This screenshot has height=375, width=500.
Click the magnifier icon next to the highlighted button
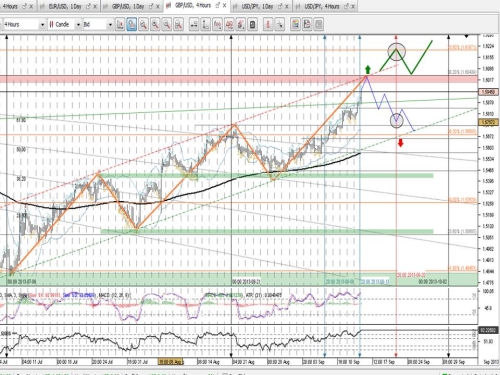coord(143,24)
